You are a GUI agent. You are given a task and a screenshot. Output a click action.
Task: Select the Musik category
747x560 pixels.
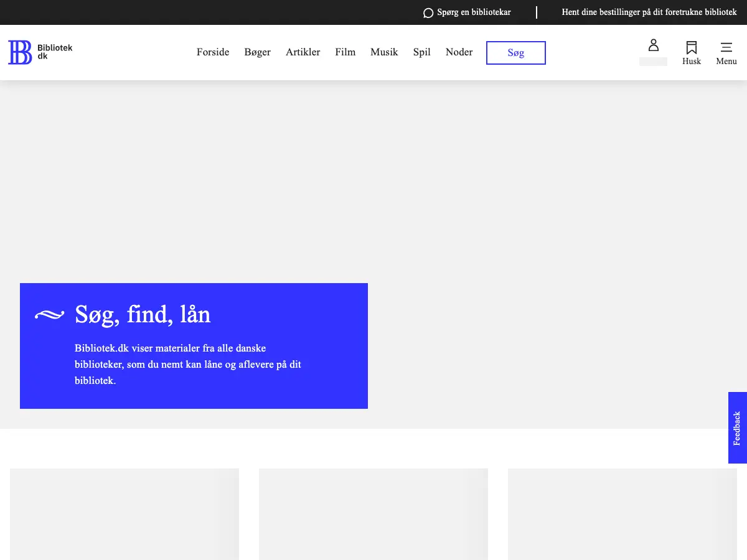[384, 52]
